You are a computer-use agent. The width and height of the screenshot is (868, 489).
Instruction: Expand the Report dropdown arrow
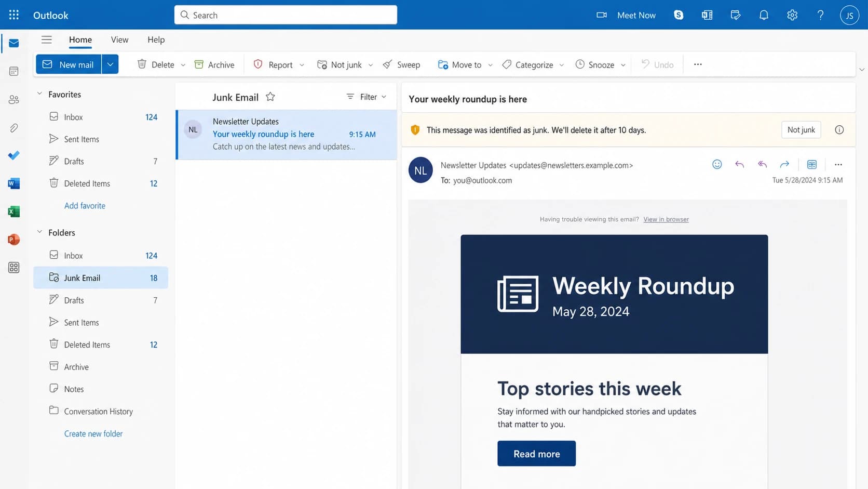click(302, 65)
